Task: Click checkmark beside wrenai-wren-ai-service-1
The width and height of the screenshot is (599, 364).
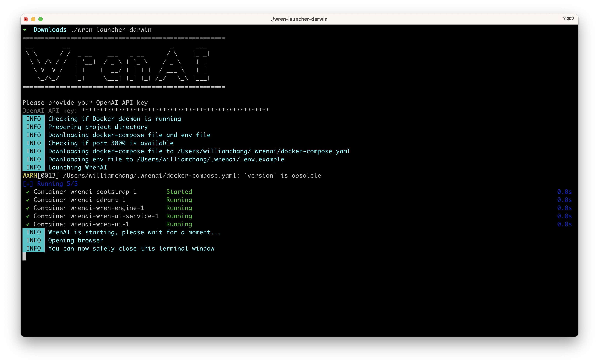Action: 28,216
